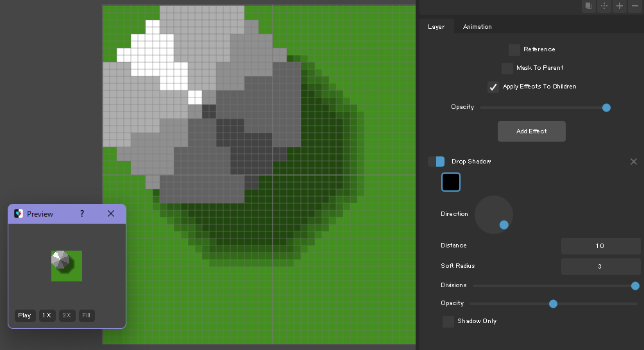Click the Add Effect button
Screen dimensions: 644x350
(x=532, y=131)
